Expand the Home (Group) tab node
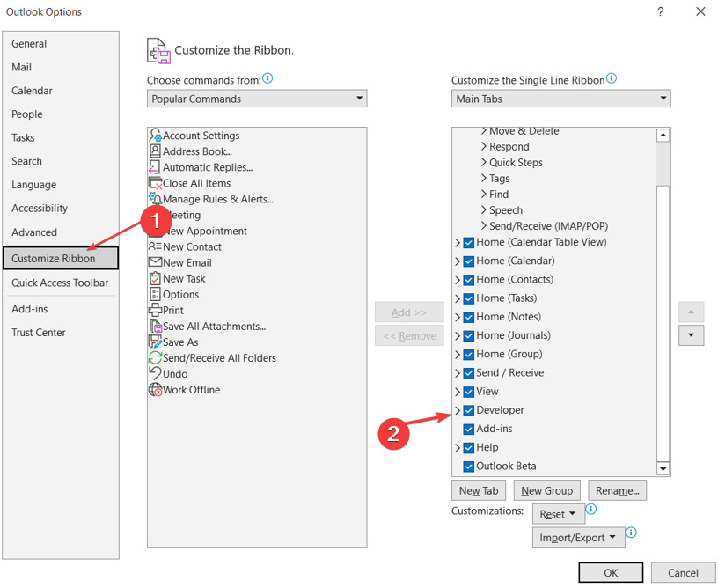718x588 pixels. [457, 355]
